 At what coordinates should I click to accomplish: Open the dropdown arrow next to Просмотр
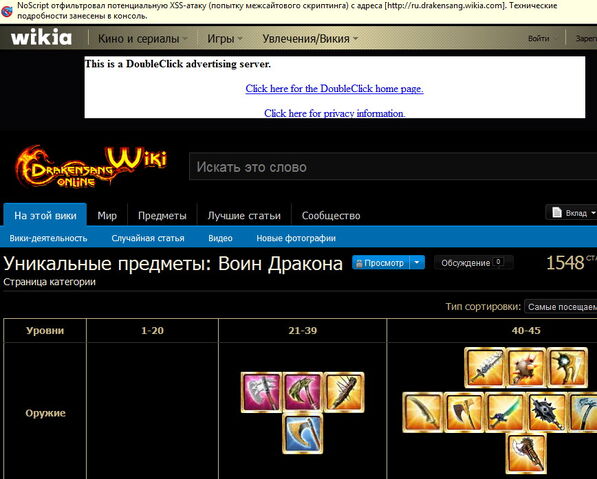(x=417, y=263)
